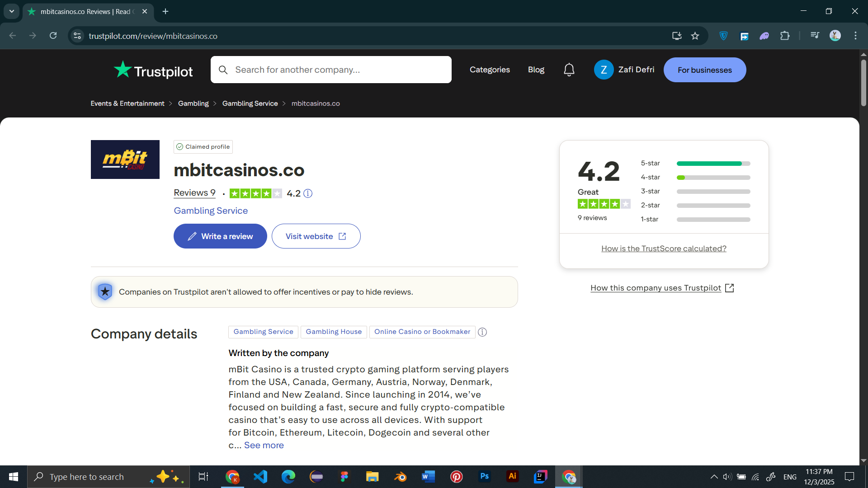868x488 pixels.
Task: Click the Visit website button
Action: tap(316, 236)
